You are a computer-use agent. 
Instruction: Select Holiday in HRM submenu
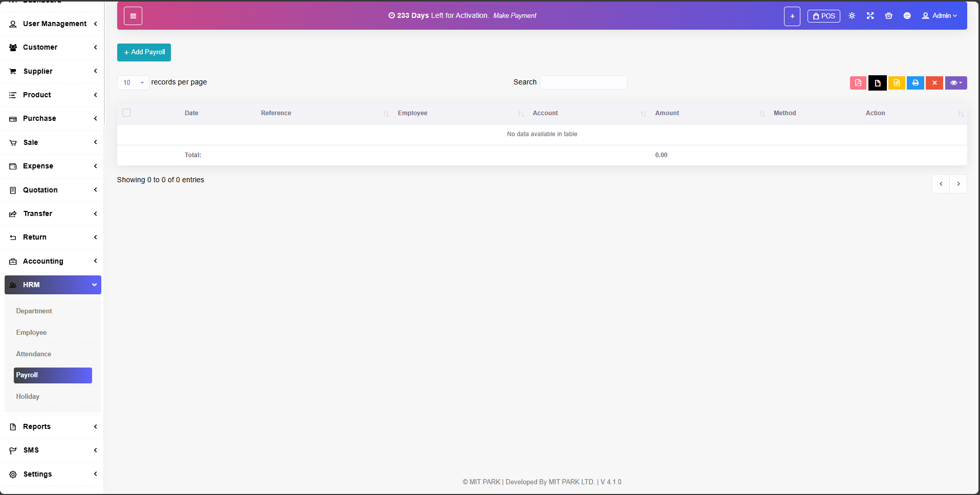click(28, 396)
